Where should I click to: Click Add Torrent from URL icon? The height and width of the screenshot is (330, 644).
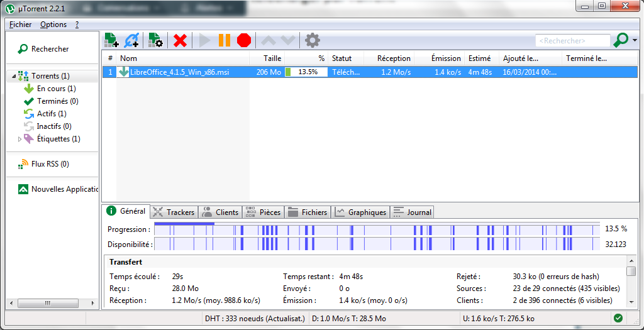131,40
